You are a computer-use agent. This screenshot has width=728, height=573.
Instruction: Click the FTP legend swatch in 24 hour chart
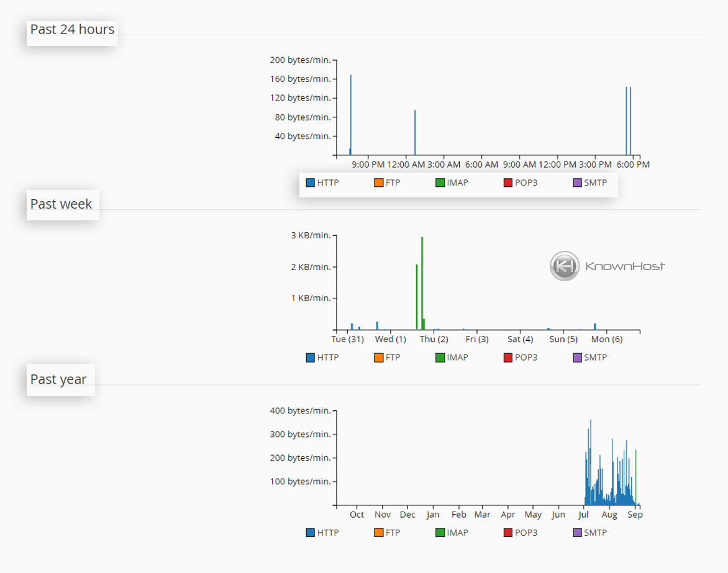pos(379,183)
